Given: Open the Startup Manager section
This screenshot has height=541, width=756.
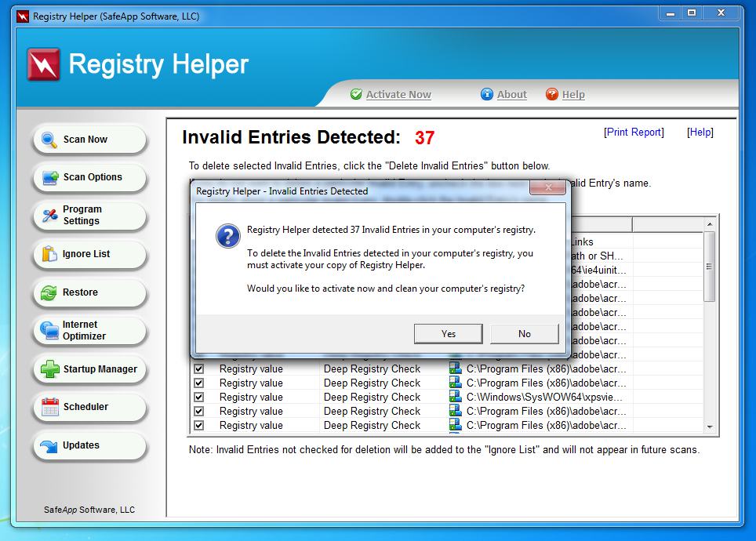Looking at the screenshot, I should [89, 369].
